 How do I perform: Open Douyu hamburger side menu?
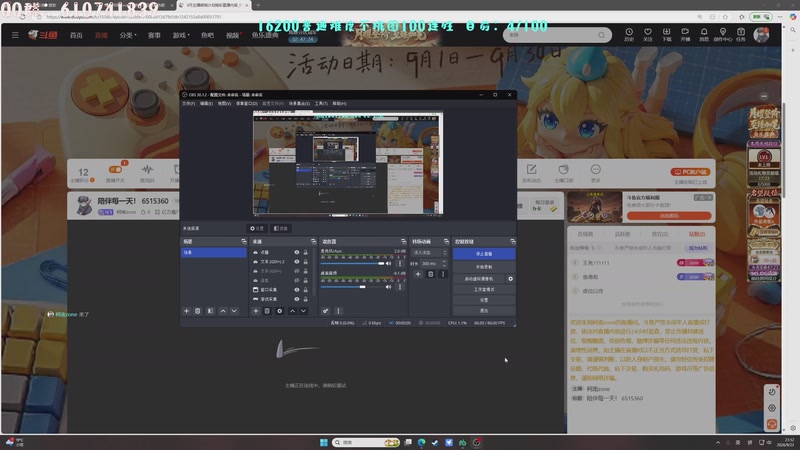click(15, 35)
